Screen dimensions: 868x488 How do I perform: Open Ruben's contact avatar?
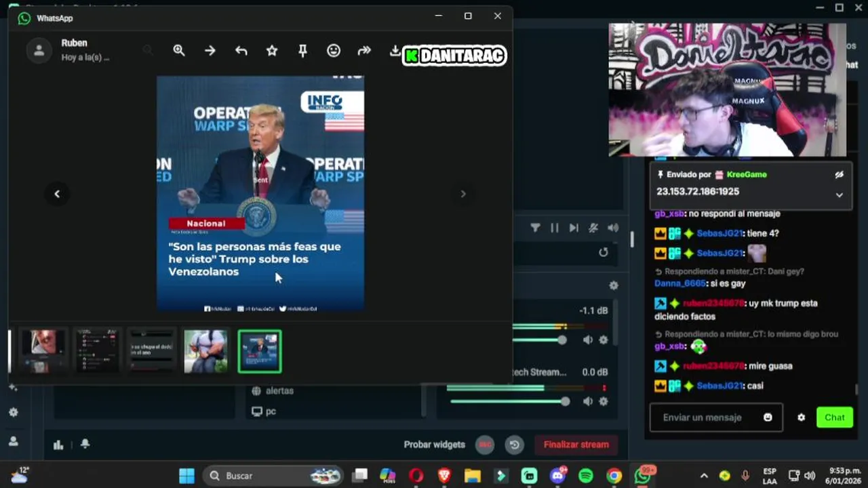(x=39, y=51)
